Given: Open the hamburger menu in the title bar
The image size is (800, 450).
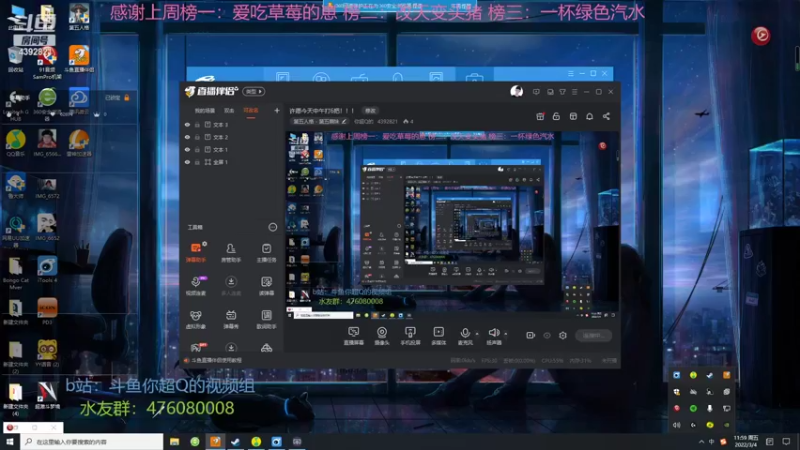Looking at the screenshot, I should pyautogui.click(x=574, y=92).
